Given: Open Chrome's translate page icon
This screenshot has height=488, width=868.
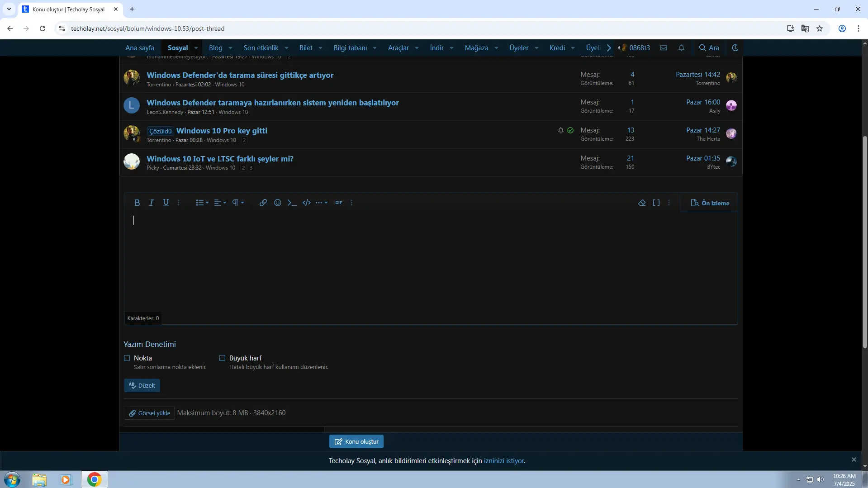Looking at the screenshot, I should click(x=805, y=28).
